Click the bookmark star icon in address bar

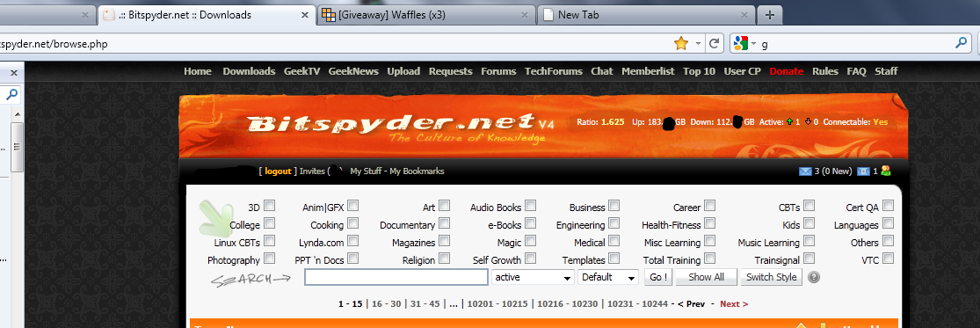tap(680, 43)
